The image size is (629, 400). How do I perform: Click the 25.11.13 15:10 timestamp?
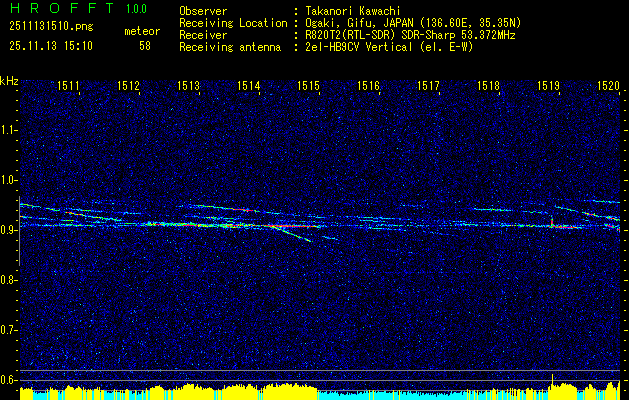coord(49,46)
